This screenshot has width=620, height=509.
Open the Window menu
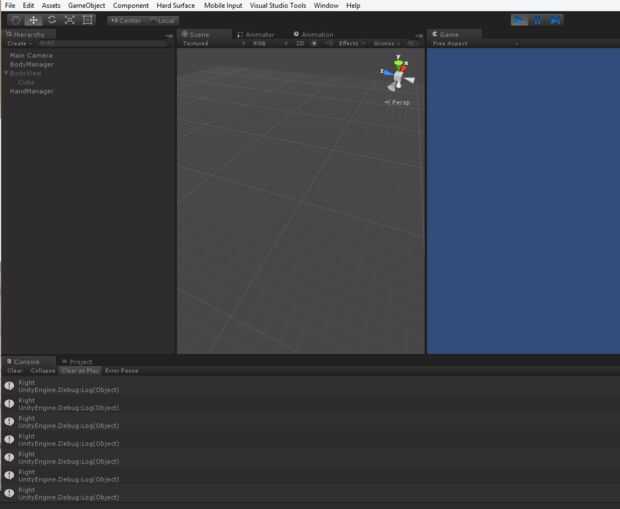pyautogui.click(x=326, y=5)
